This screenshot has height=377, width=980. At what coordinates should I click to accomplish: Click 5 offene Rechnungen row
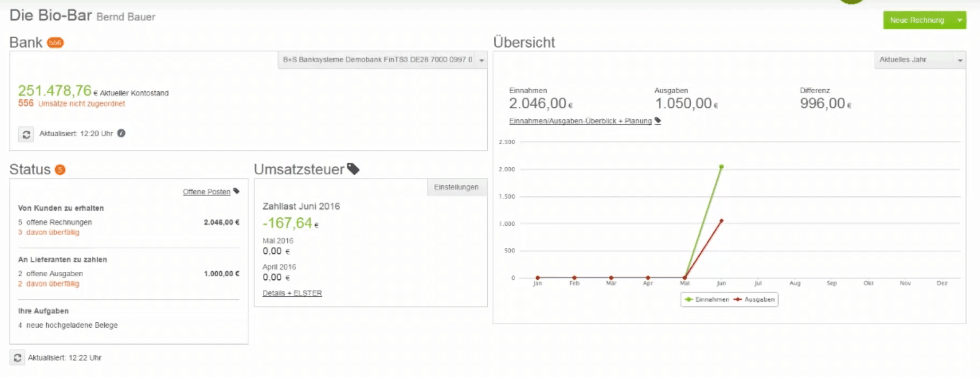tap(128, 222)
